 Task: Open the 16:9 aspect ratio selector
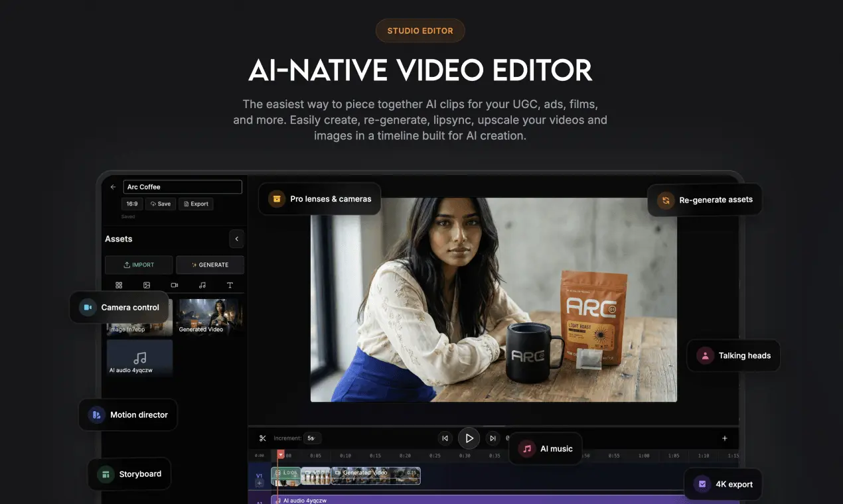pos(132,204)
